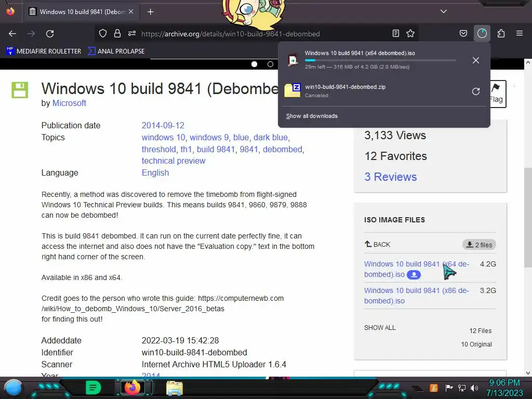532x399 pixels.
Task: Retry the win10-build-9841-debombed.zip download
Action: 476,91
